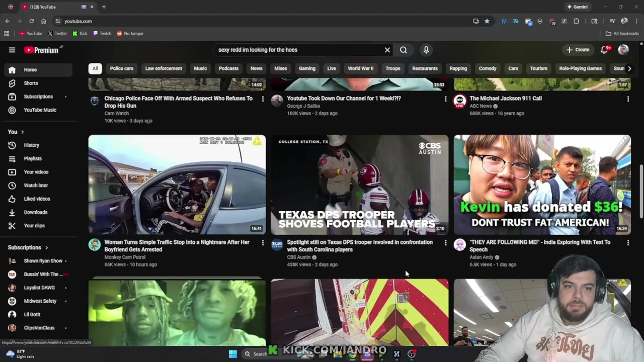The image size is (644, 362).
Task: Open the All Bookmarks folder
Action: 622,34
